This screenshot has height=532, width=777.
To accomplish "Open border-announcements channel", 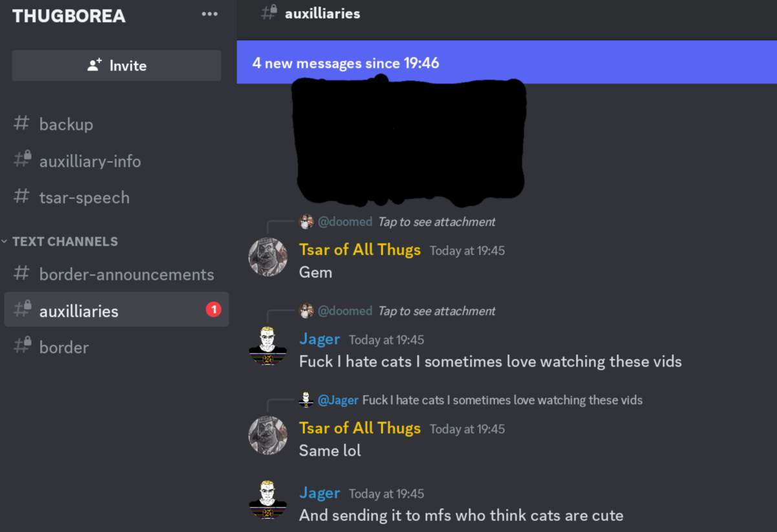I will click(x=116, y=274).
